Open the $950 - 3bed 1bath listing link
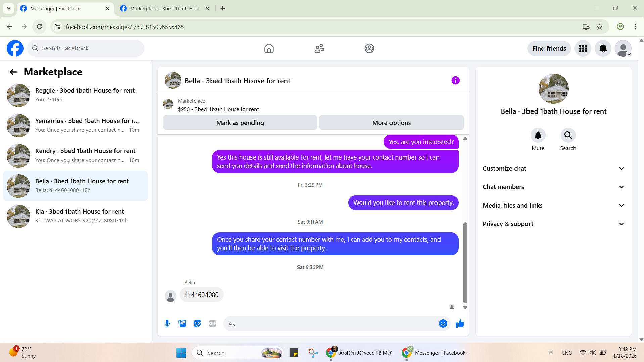The width and height of the screenshot is (644, 362). 218,109
